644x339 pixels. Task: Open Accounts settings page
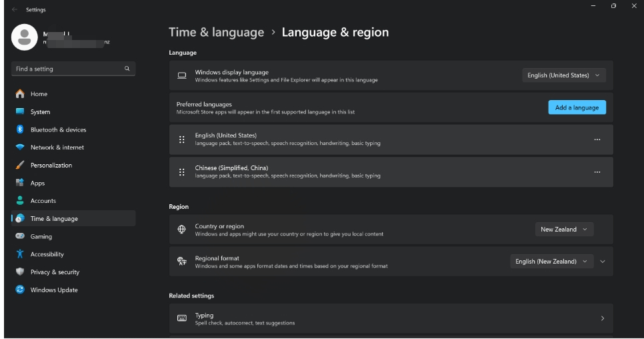click(x=73, y=200)
